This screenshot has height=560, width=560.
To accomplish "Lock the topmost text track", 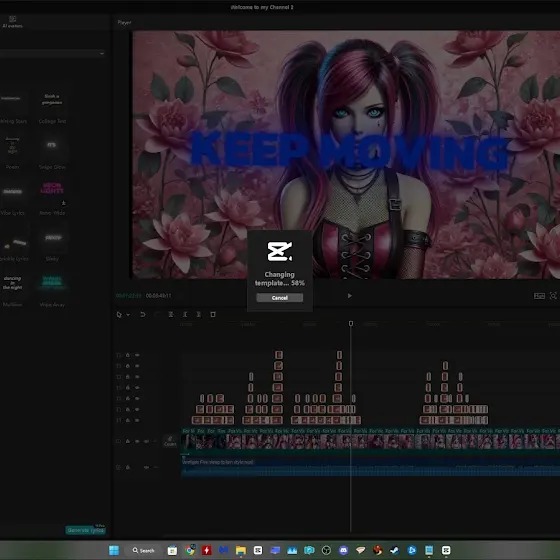I will (128, 355).
